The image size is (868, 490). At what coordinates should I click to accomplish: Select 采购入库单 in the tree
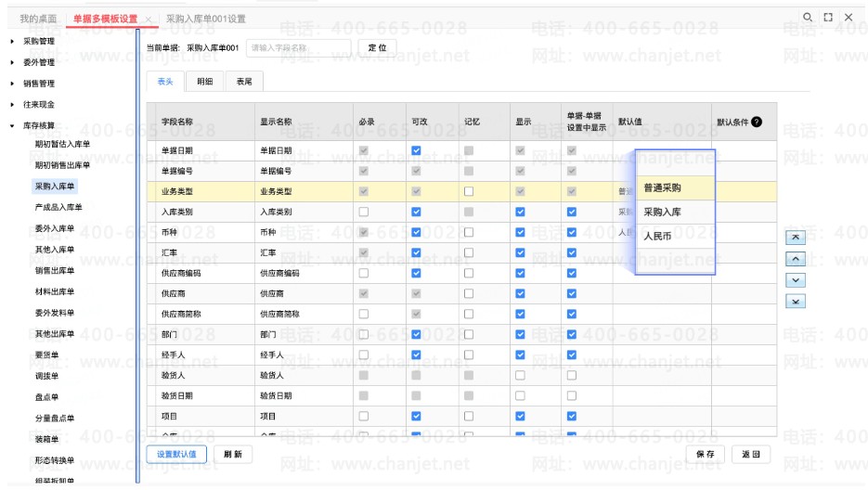55,186
